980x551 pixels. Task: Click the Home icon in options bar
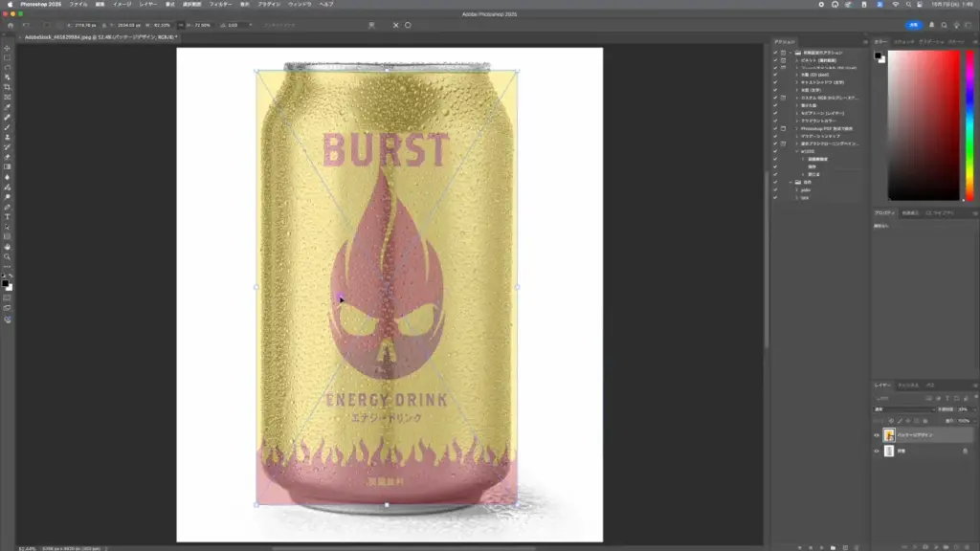[x=9, y=25]
